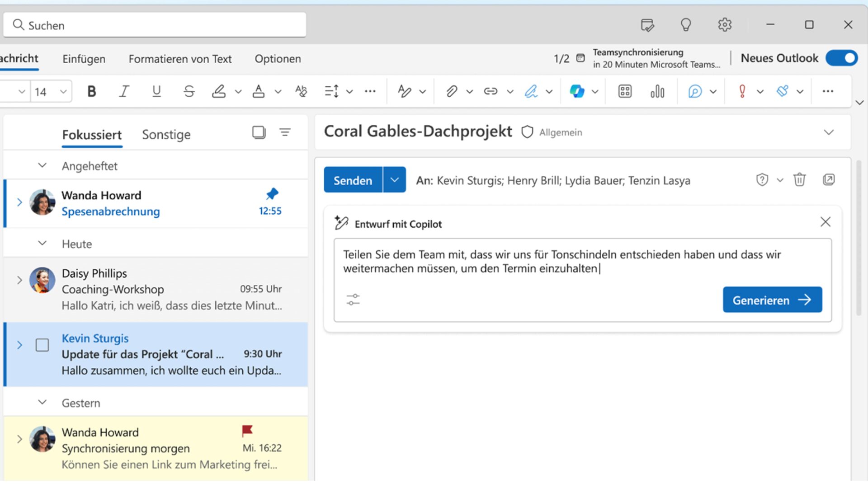Clear text formatting in the ribbon
Screen dimensions: 868x488
coord(301,92)
